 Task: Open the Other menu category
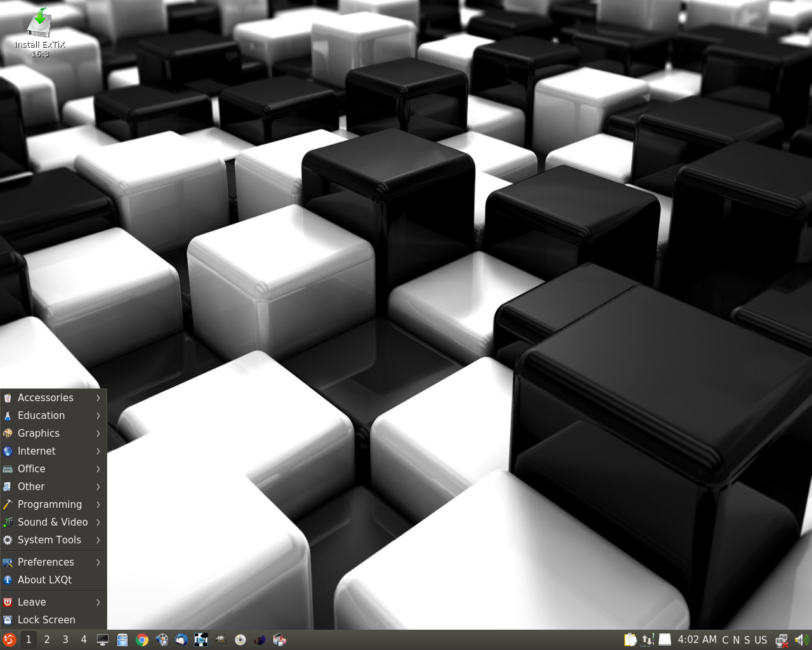pyautogui.click(x=53, y=487)
